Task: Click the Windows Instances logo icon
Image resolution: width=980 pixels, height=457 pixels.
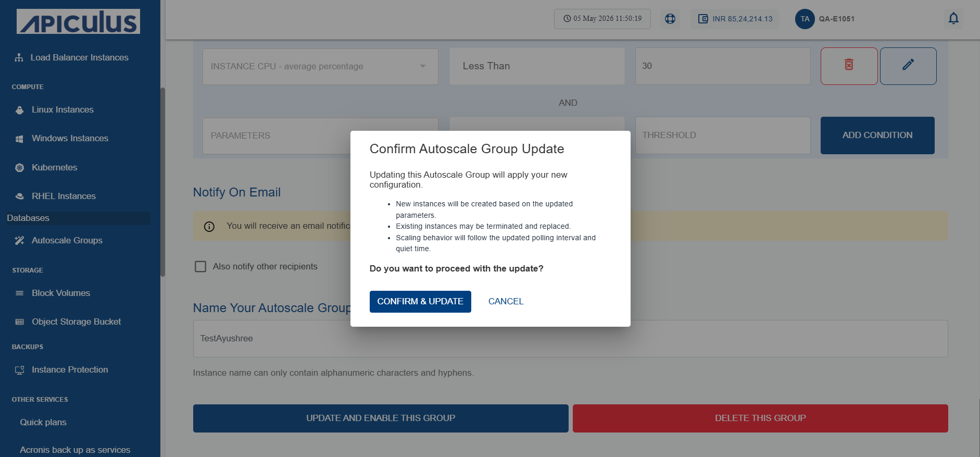Action: pos(19,139)
